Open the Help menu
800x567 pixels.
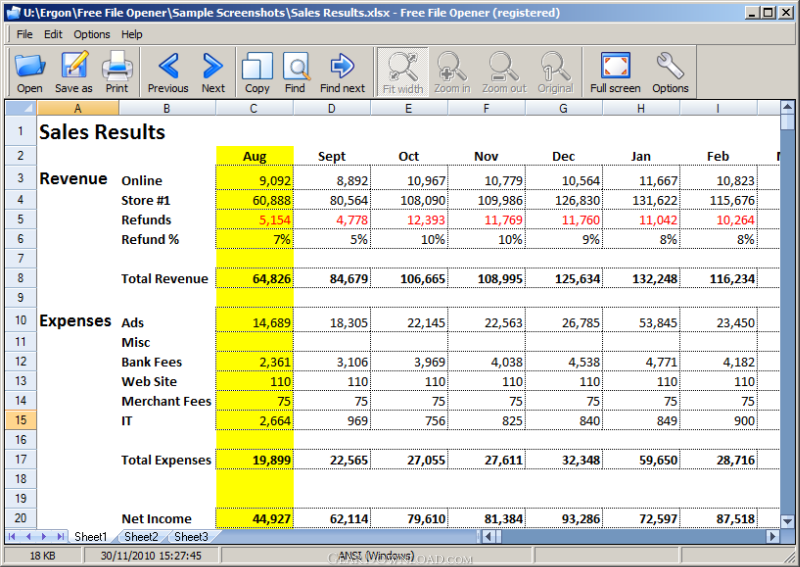[x=132, y=34]
